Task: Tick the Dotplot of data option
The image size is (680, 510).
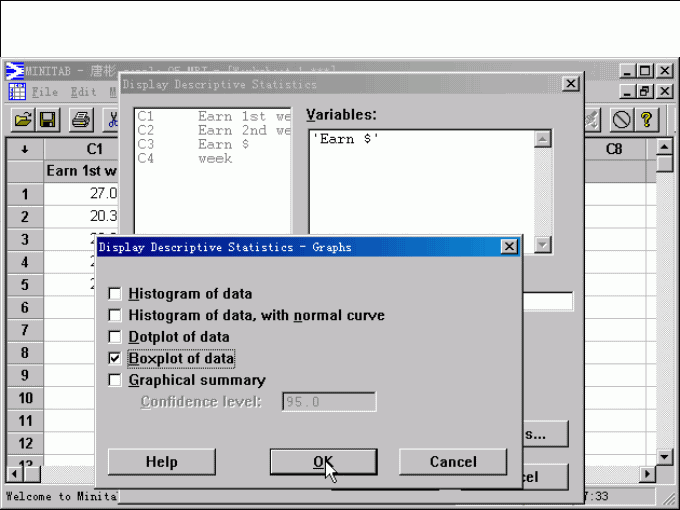Action: point(115,337)
